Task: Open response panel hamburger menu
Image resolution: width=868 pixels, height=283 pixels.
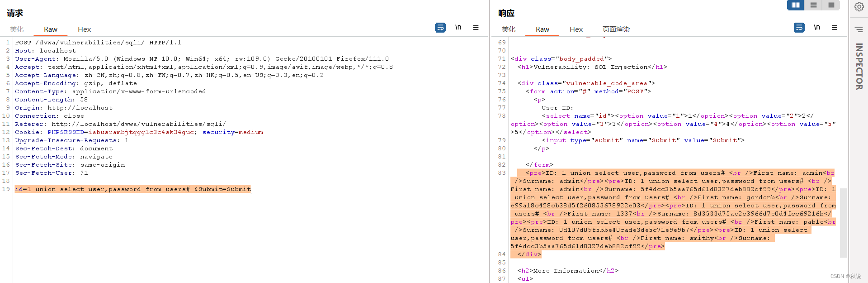Action: [x=835, y=28]
